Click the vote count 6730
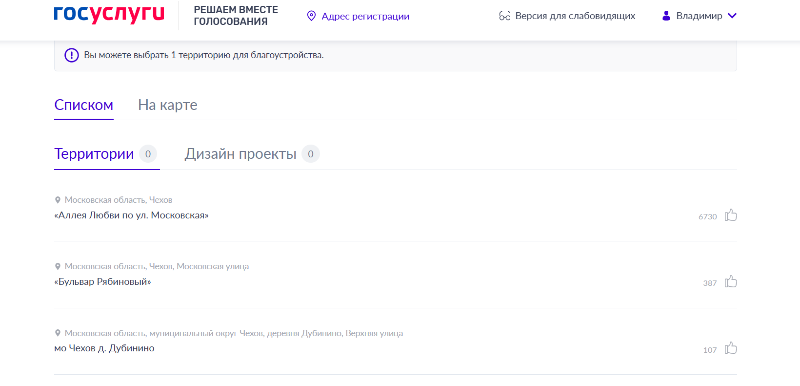This screenshot has height=386, width=800. pyautogui.click(x=708, y=217)
